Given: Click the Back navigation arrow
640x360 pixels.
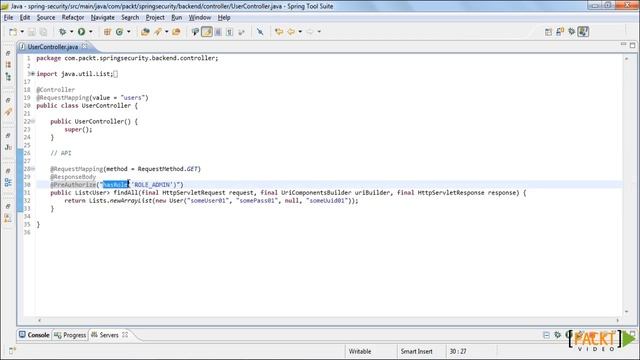Looking at the screenshot, I should click(279, 32).
